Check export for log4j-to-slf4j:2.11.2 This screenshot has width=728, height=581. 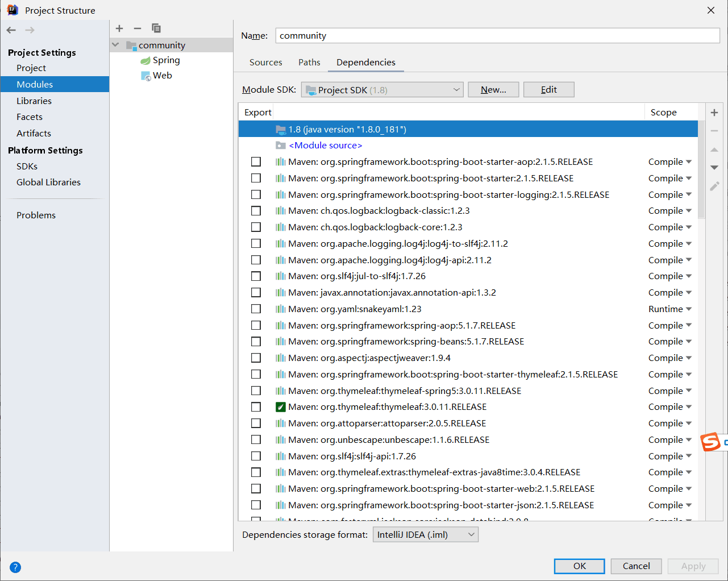point(256,244)
